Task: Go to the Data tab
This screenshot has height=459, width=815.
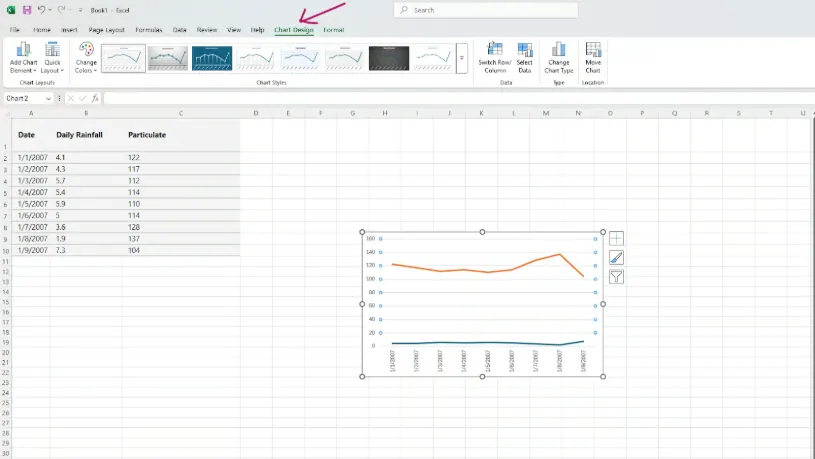Action: point(179,30)
